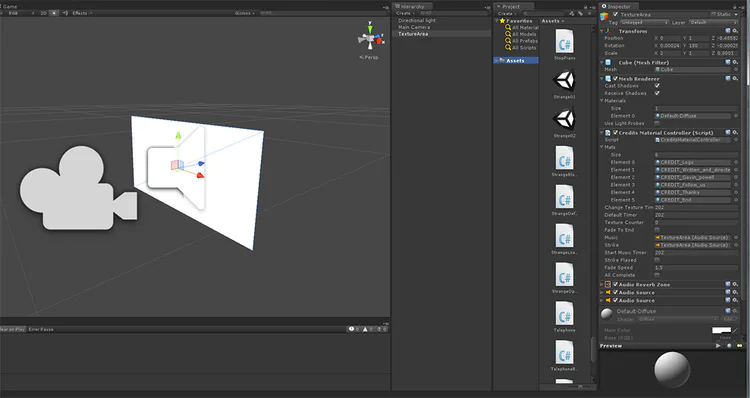The image size is (750, 398).
Task: Toggle the audio speaker in the scene toolbar
Action: [66, 13]
